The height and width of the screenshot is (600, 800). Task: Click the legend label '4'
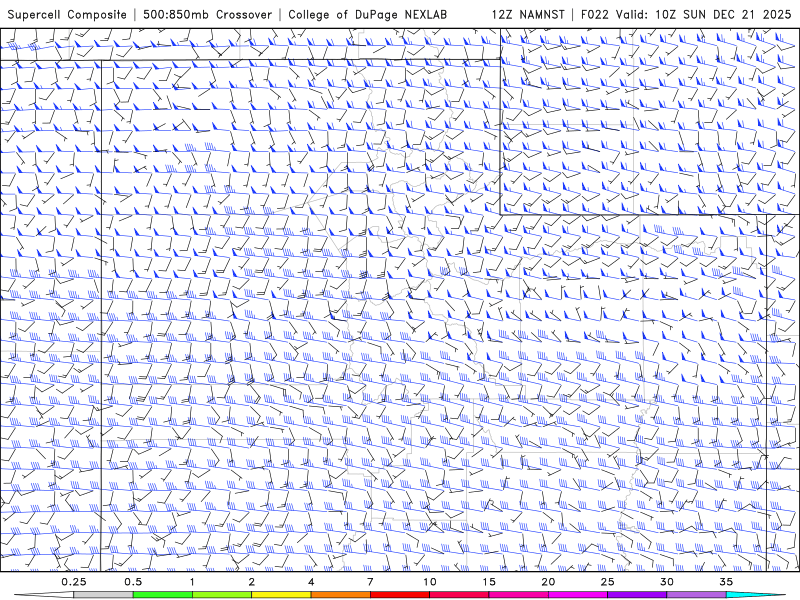point(311,582)
